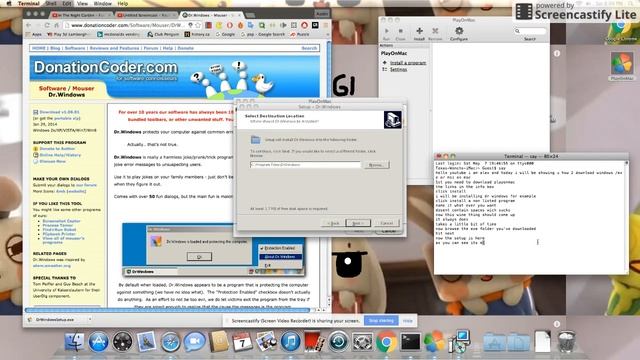This screenshot has width=640, height=360.
Task: Click Back in Dr.Windows setup dialog
Action: 333,223
